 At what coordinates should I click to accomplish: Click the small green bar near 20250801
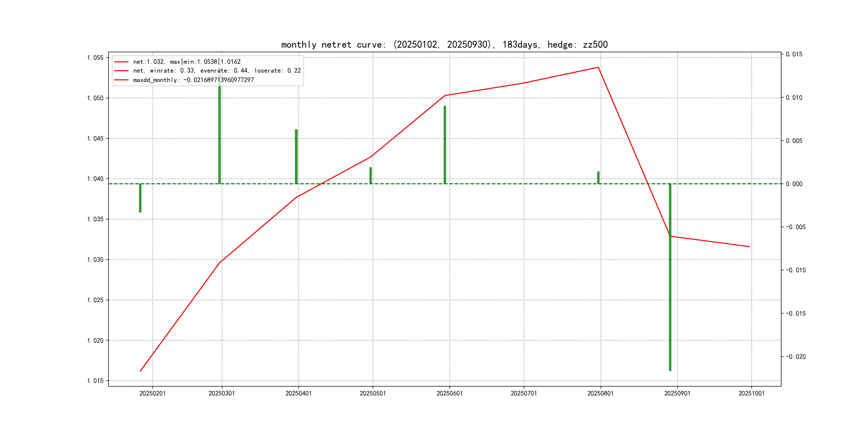click(x=598, y=178)
